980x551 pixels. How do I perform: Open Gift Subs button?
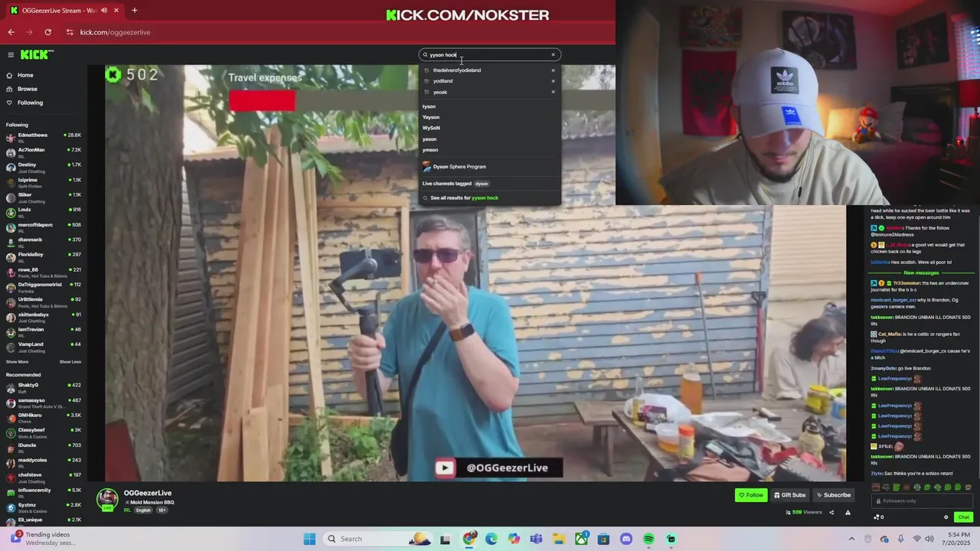click(789, 495)
